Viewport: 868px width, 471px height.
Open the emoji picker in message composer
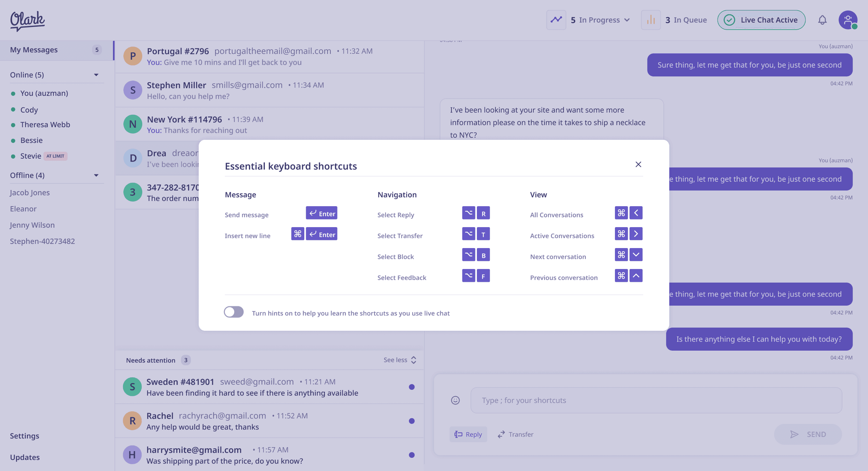pos(455,400)
